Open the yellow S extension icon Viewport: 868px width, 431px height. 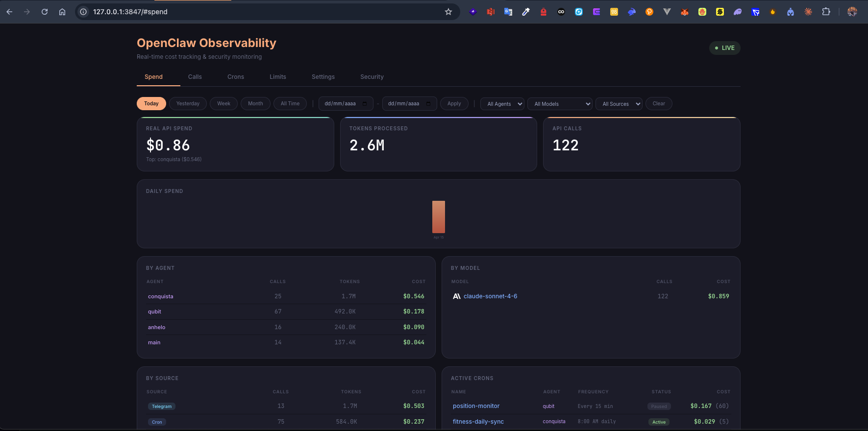pyautogui.click(x=720, y=12)
